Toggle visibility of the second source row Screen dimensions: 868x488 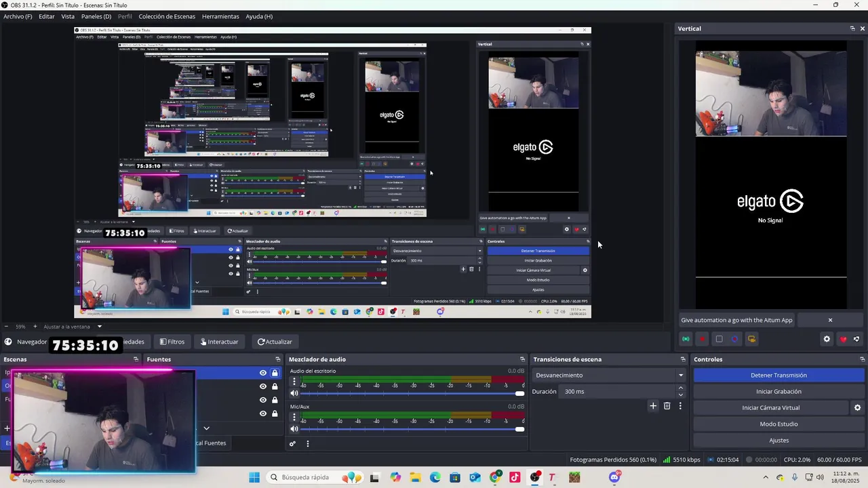(263, 386)
